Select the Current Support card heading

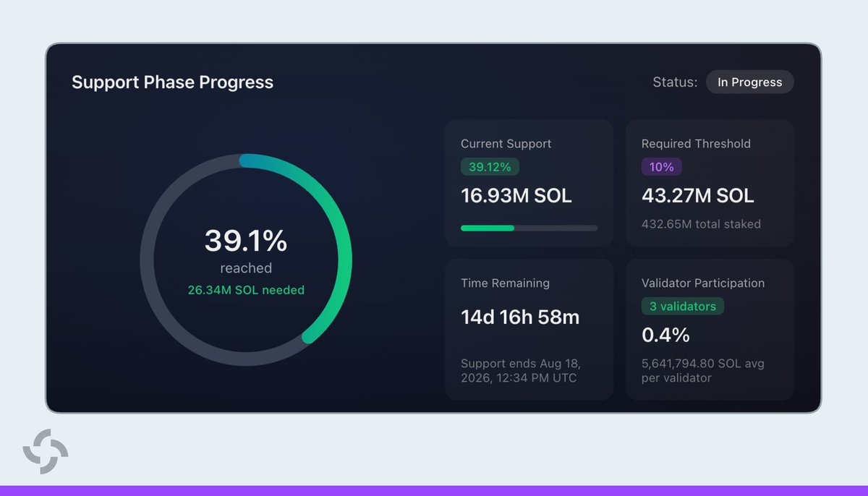click(506, 144)
